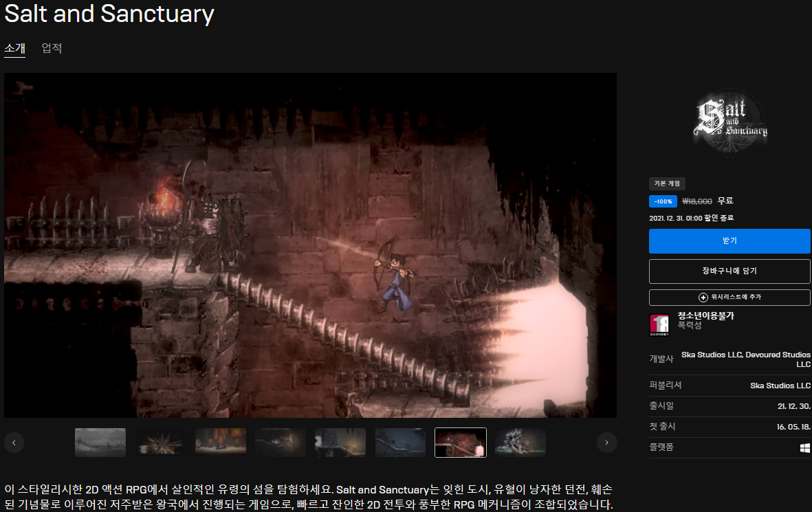Viewport: 812px width, 512px height.
Task: Select the second thumbnail with spiky burst
Action: [x=160, y=443]
